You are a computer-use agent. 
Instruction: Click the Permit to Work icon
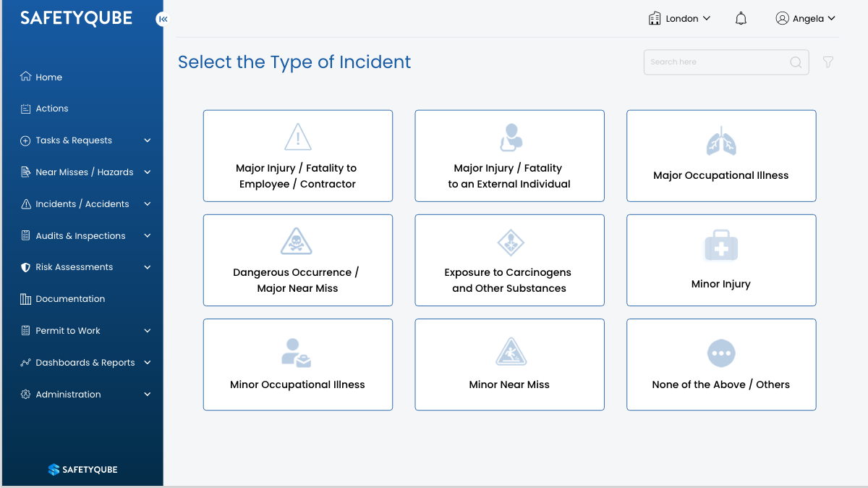tap(26, 331)
